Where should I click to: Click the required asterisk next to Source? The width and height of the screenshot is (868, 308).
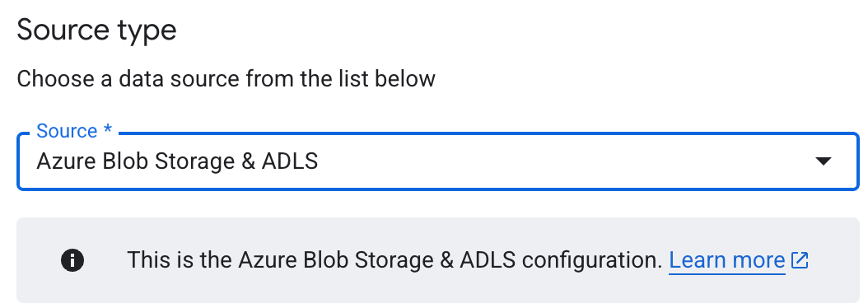pos(108,130)
